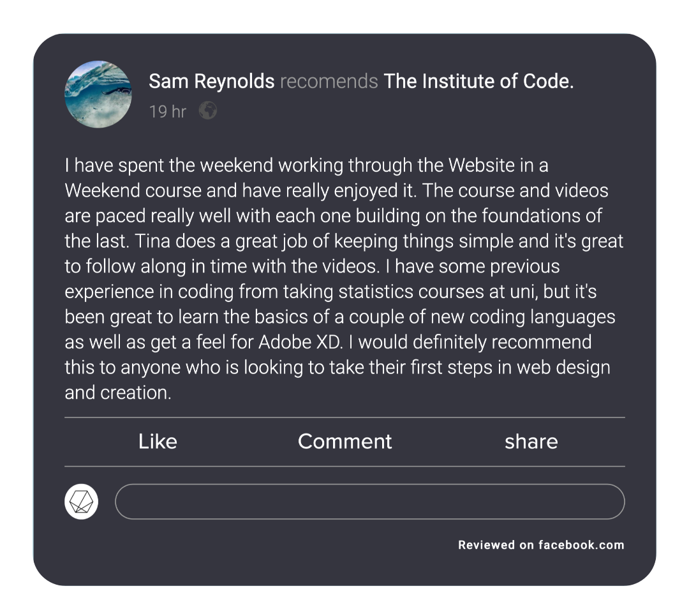Click "and creation." ending the review
Viewport: 689px width, 616px height.
(118, 393)
